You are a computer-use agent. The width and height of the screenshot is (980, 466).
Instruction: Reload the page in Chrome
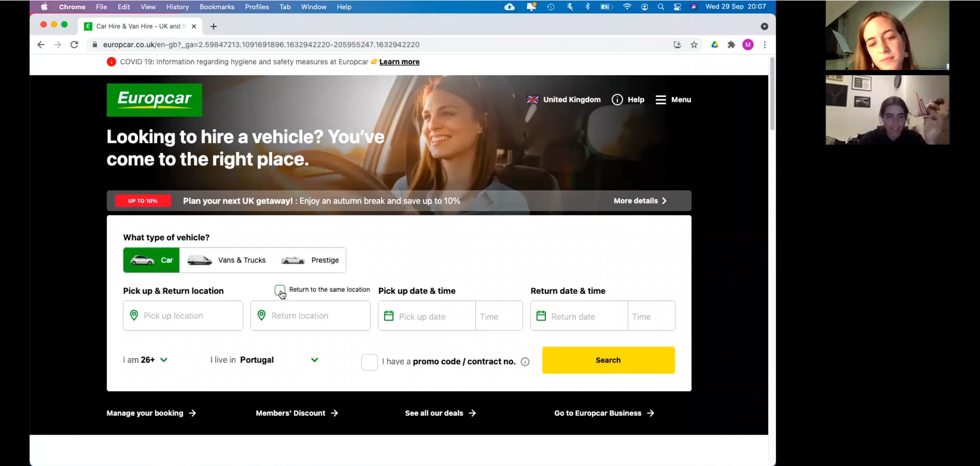click(74, 45)
